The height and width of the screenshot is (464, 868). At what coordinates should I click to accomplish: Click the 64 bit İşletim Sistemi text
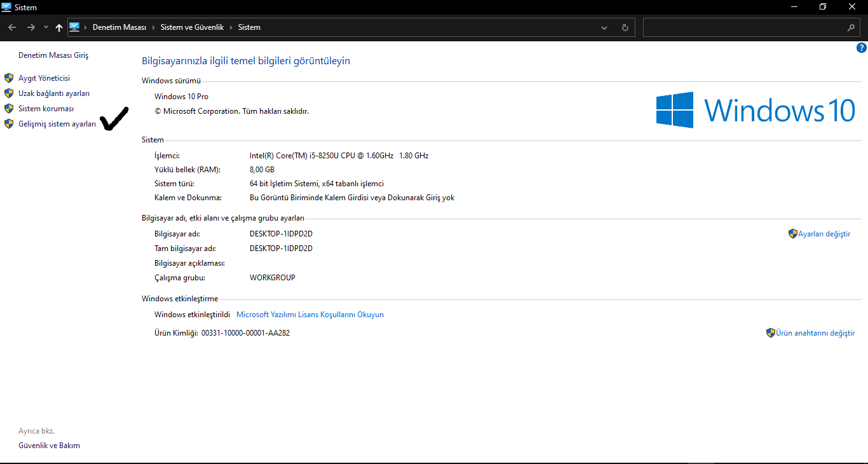click(x=284, y=184)
